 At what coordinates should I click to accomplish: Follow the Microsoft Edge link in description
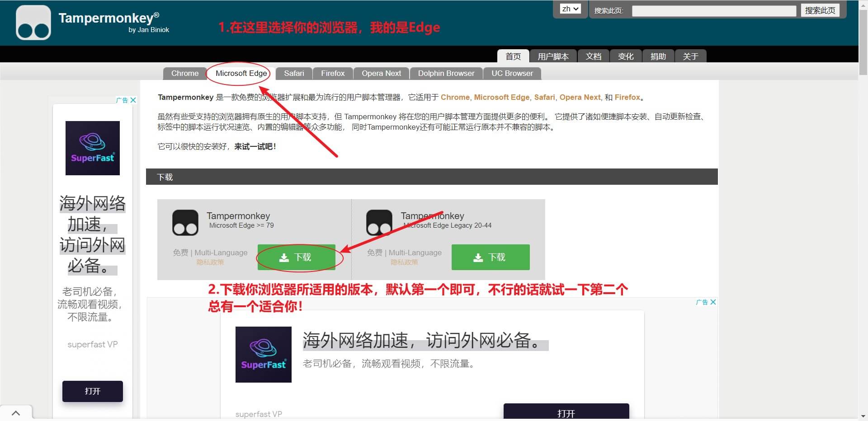point(501,97)
